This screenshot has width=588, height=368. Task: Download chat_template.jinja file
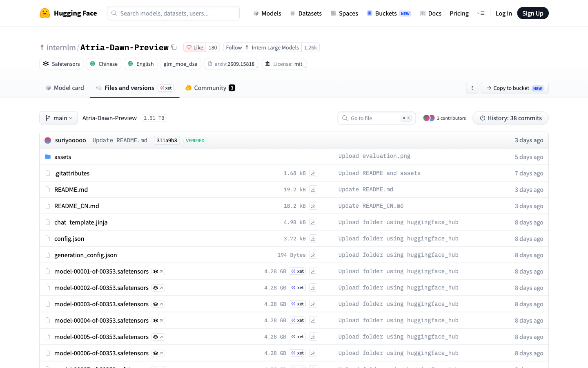click(x=313, y=222)
